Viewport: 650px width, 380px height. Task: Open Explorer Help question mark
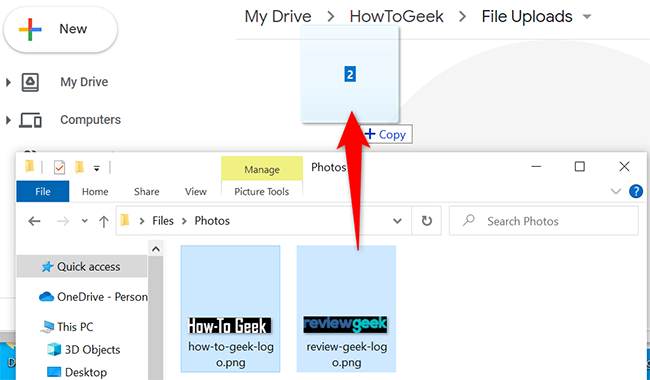pos(636,191)
